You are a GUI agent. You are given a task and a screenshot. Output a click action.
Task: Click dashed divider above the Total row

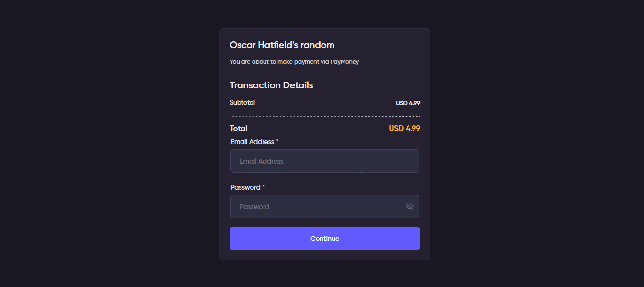(324, 116)
